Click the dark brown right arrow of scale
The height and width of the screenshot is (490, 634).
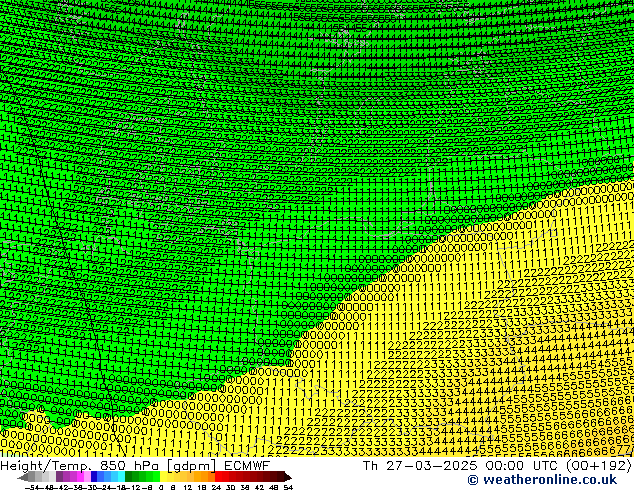click(x=288, y=477)
